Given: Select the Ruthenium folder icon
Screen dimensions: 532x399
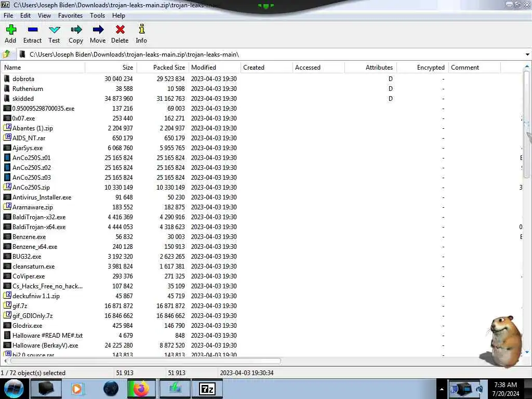Looking at the screenshot, I should point(7,88).
